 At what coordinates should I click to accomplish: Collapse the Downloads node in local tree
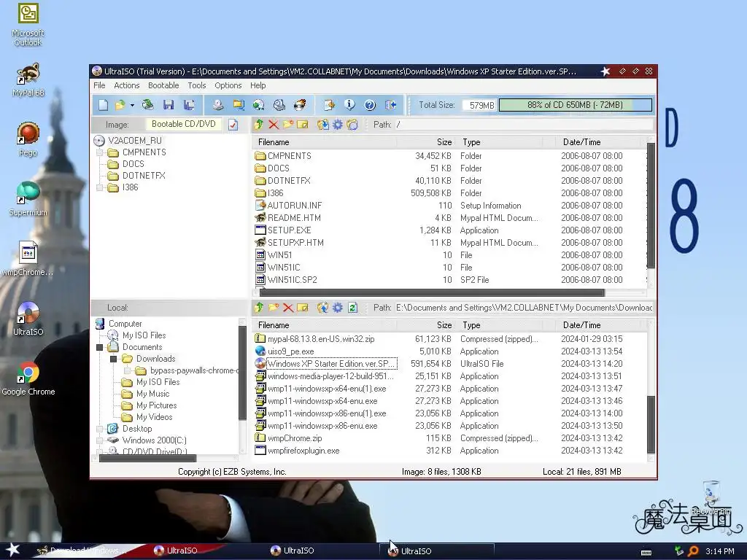113,359
